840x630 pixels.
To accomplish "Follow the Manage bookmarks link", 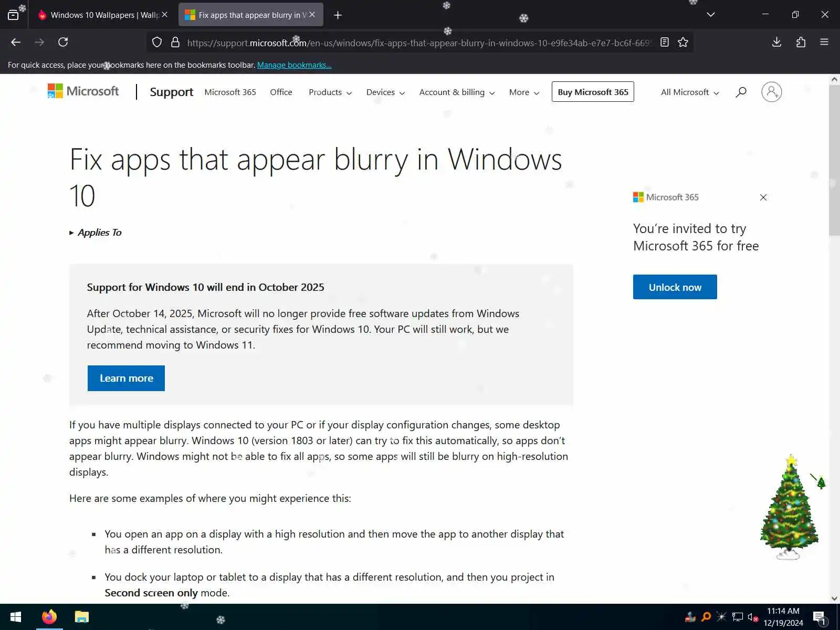I will (294, 65).
